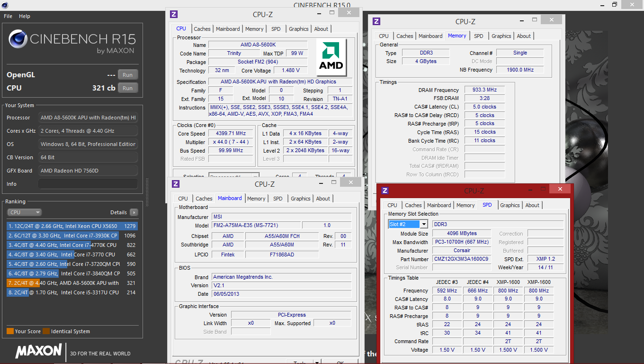Click the Max Bandwidth value PC3-10700H (667 MHz)

coord(461,242)
